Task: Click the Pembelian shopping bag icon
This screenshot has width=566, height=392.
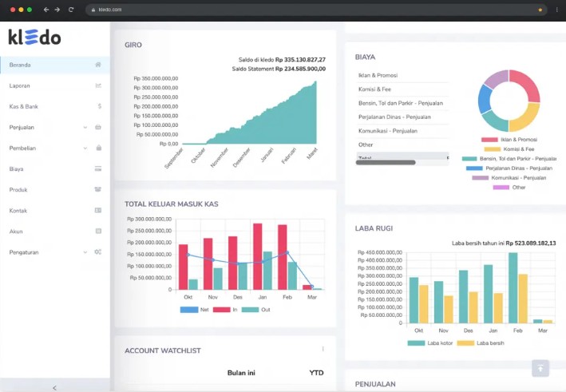Action: 98,148
